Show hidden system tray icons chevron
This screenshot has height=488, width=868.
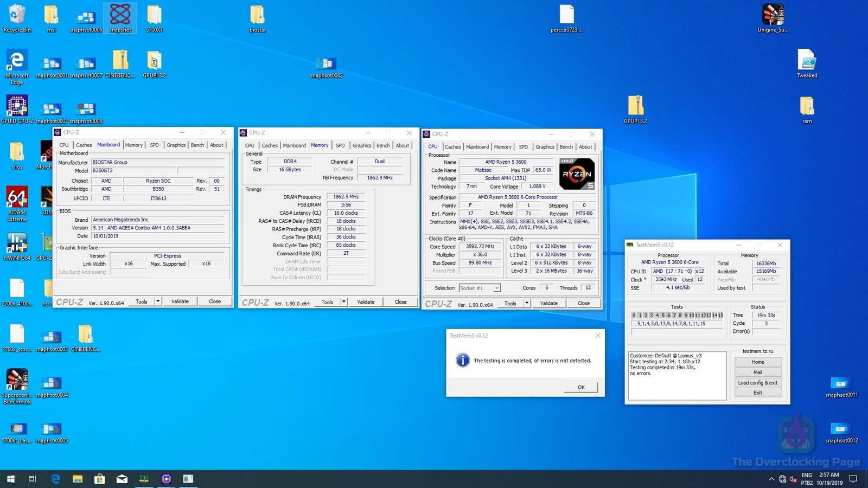click(771, 479)
